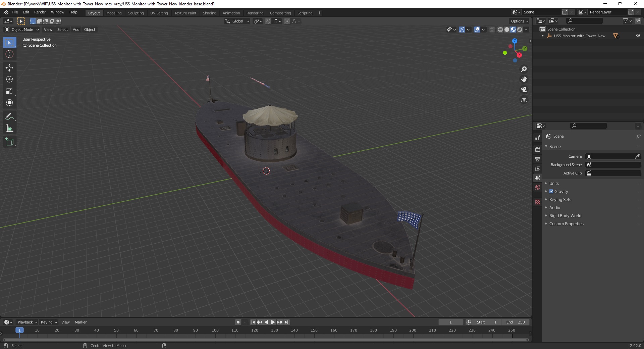Click the X axis on navigation gizmo
The width and height of the screenshot is (644, 349).
[x=519, y=55]
